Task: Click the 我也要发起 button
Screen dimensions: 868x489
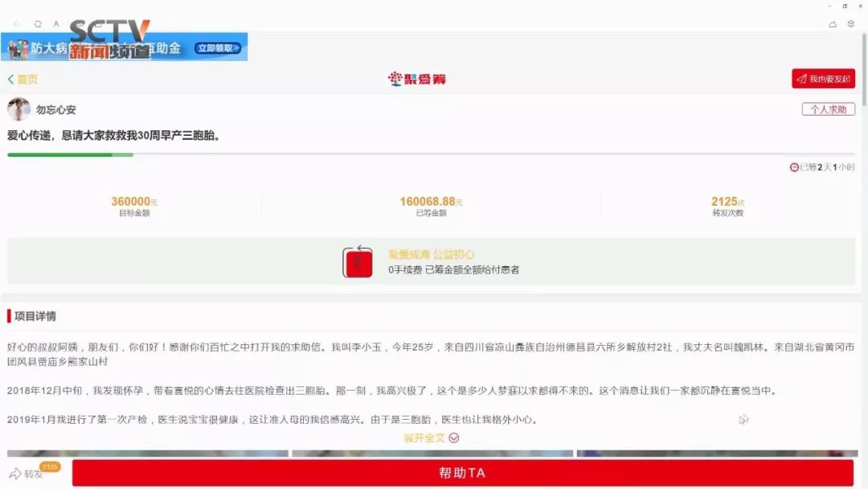Action: point(823,79)
